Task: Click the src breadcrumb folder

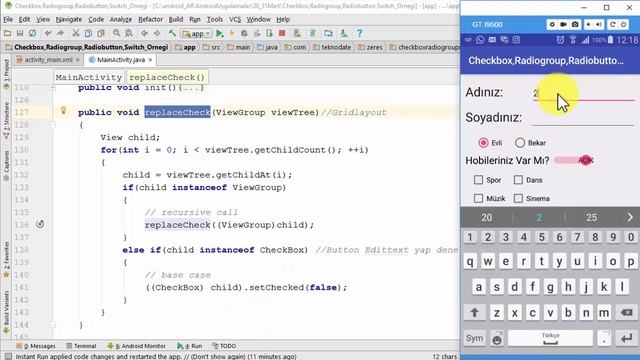Action: pyautogui.click(x=211, y=47)
